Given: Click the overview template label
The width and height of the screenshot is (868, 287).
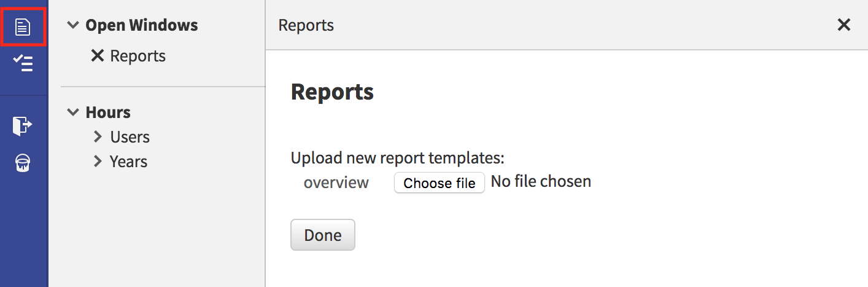Looking at the screenshot, I should (x=336, y=183).
